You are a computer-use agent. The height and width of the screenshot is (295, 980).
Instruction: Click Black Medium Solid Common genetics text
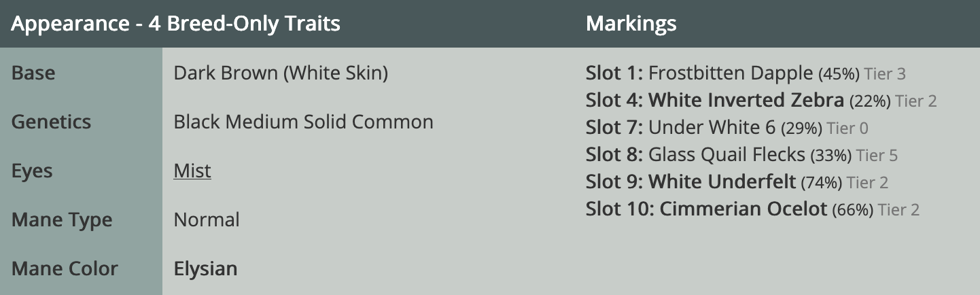pos(304,122)
